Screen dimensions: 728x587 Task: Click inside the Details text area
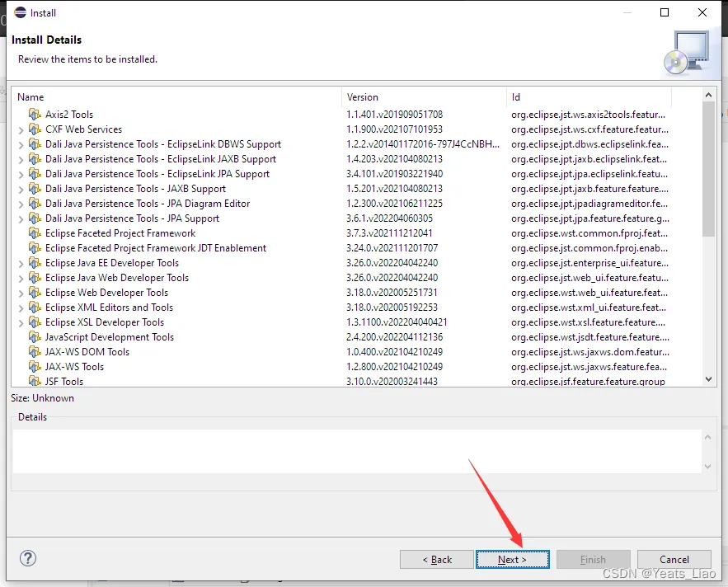(357, 452)
